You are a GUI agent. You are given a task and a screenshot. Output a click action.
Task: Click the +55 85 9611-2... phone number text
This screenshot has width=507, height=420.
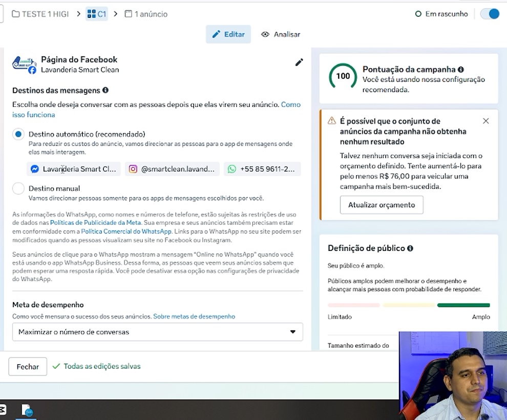pos(267,169)
